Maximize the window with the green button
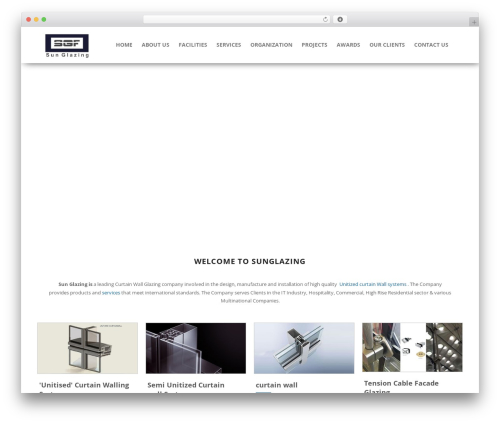 44,20
